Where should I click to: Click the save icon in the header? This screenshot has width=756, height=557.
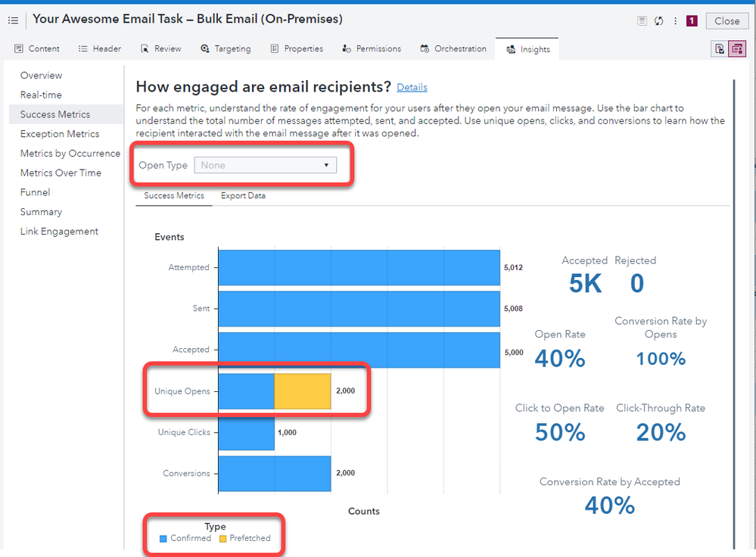click(642, 20)
